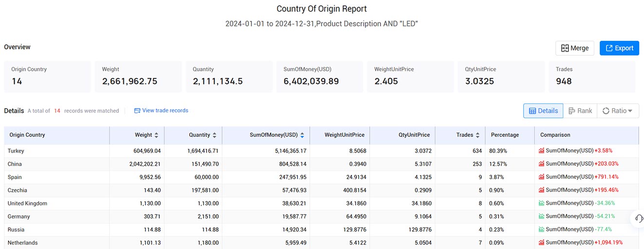This screenshot has height=249, width=644.
Task: Sort by the SumOfMoney(USD) column arrows
Action: 302,135
